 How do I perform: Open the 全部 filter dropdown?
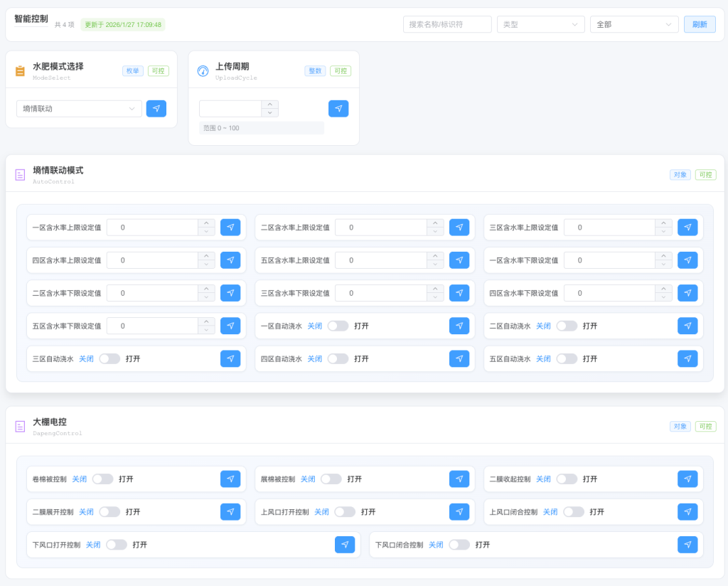point(633,24)
